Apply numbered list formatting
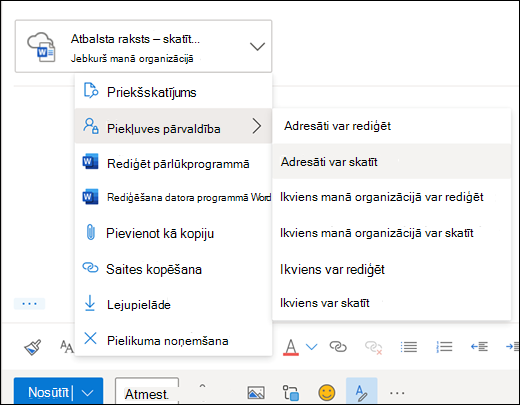Screen dimensions: 520x405 (x=444, y=347)
